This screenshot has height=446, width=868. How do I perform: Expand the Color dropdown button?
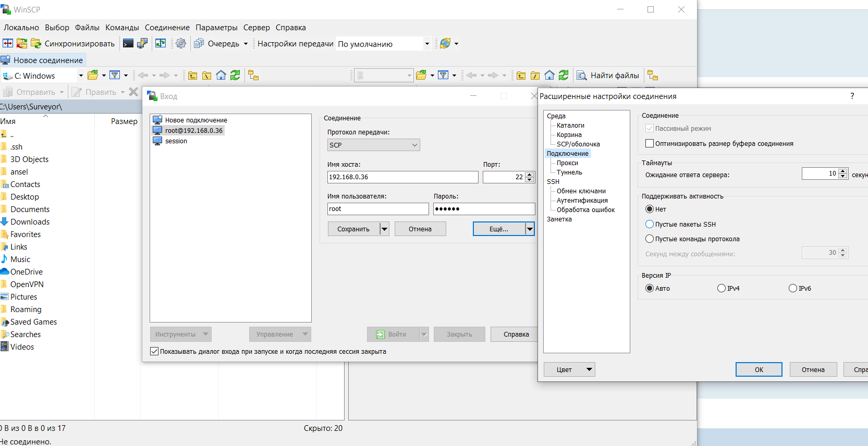pyautogui.click(x=589, y=369)
